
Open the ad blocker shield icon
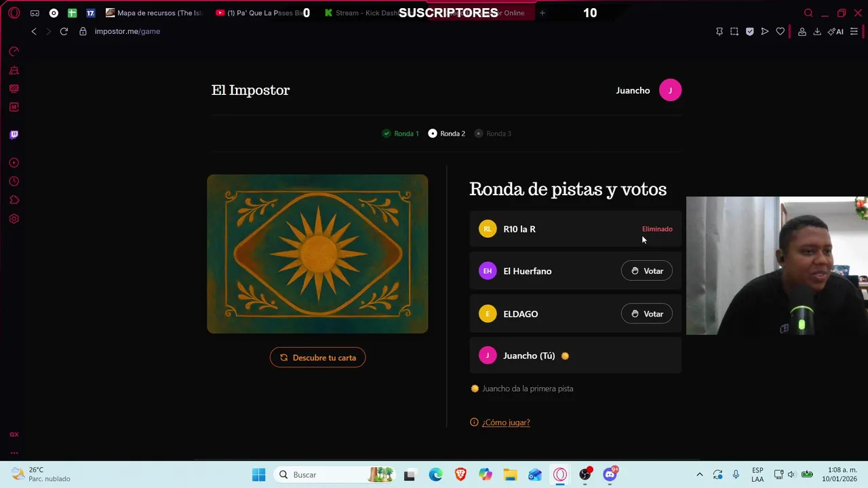[749, 31]
